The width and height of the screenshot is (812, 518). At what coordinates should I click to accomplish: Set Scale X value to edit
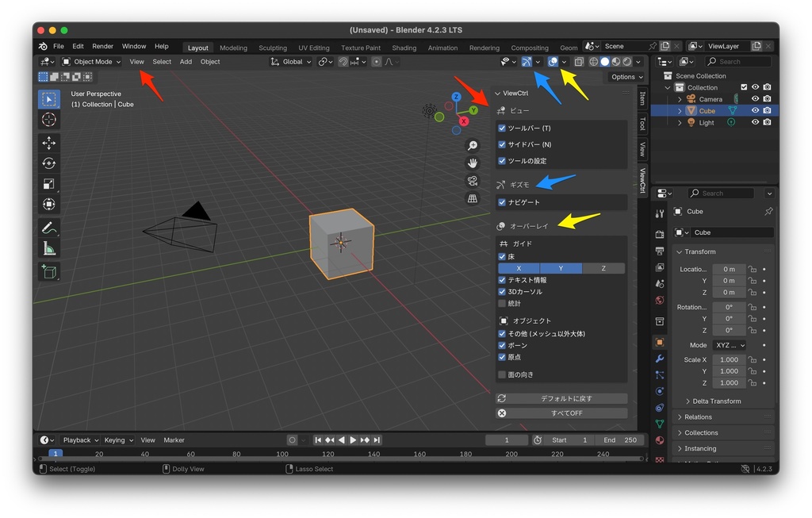coord(728,359)
